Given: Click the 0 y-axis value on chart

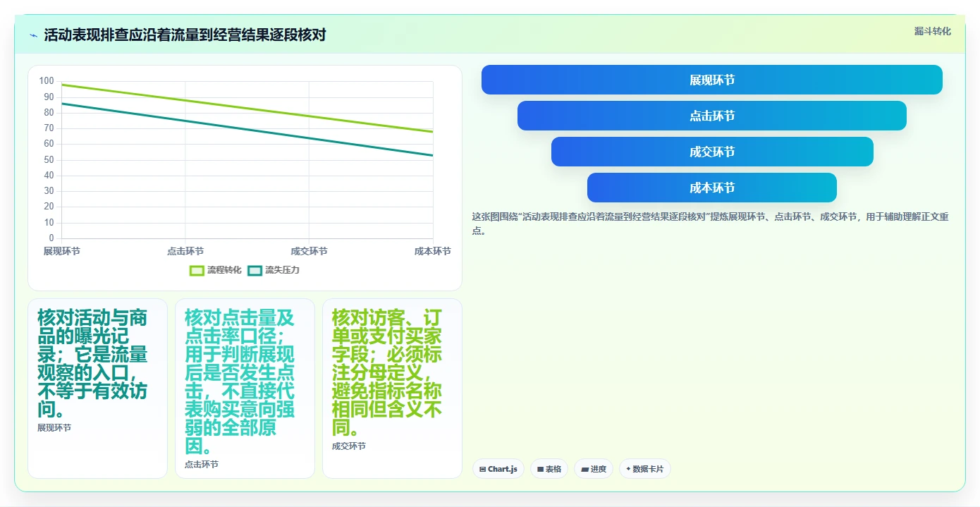Looking at the screenshot, I should point(51,238).
